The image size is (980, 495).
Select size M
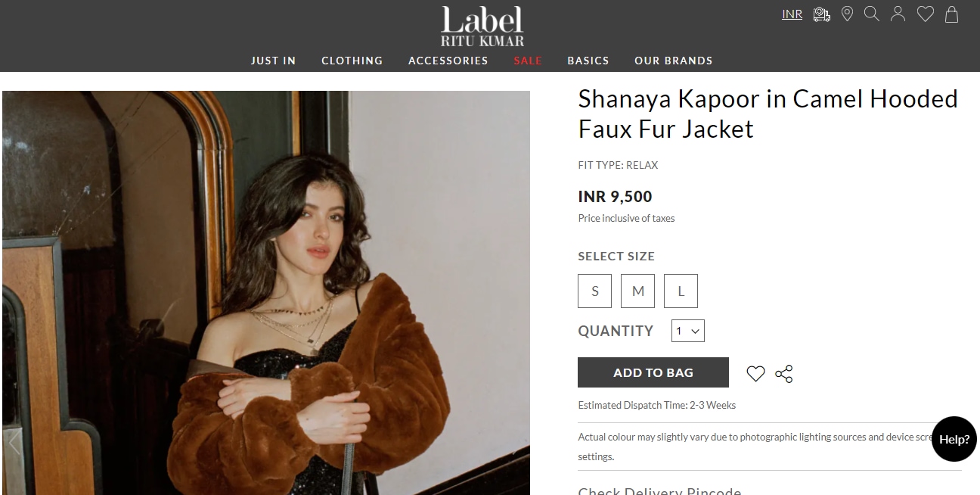pyautogui.click(x=637, y=291)
